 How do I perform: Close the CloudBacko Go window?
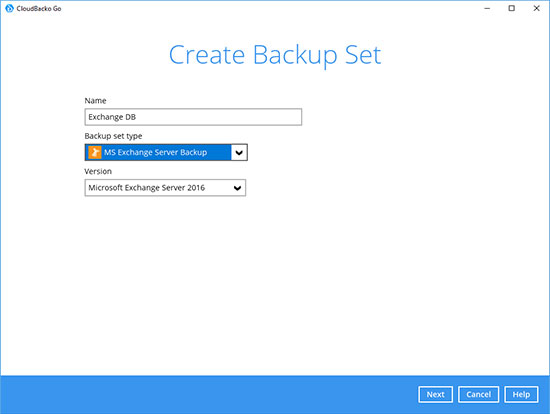tap(536, 8)
